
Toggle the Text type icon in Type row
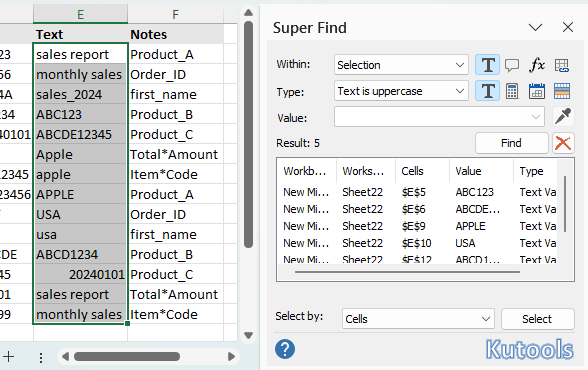pos(487,91)
